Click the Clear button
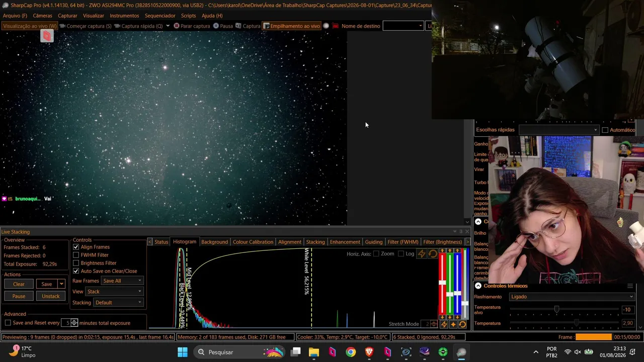The height and width of the screenshot is (362, 644). (19, 284)
